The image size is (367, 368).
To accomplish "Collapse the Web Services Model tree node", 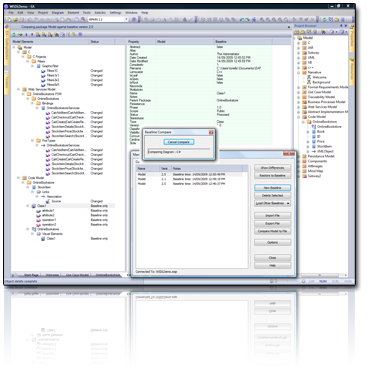I will (x=19, y=89).
